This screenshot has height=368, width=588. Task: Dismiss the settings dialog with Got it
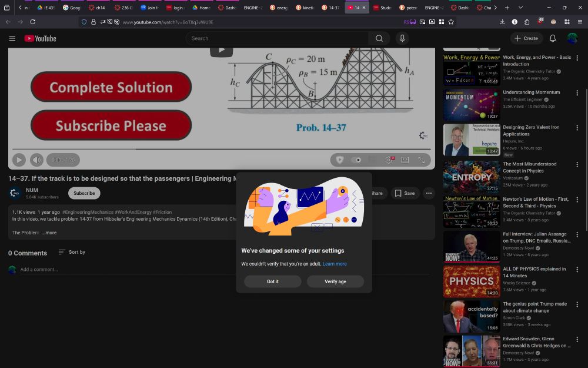pyautogui.click(x=272, y=281)
